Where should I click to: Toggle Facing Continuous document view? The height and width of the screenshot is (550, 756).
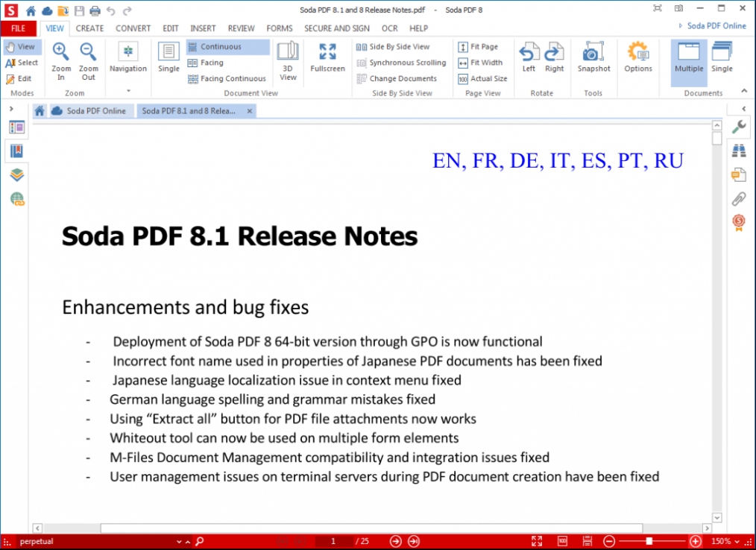[227, 78]
